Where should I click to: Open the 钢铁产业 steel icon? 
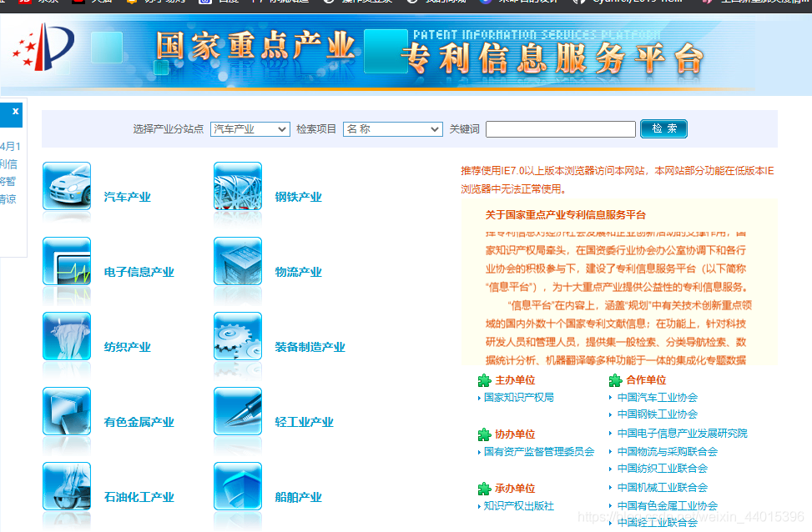(238, 186)
